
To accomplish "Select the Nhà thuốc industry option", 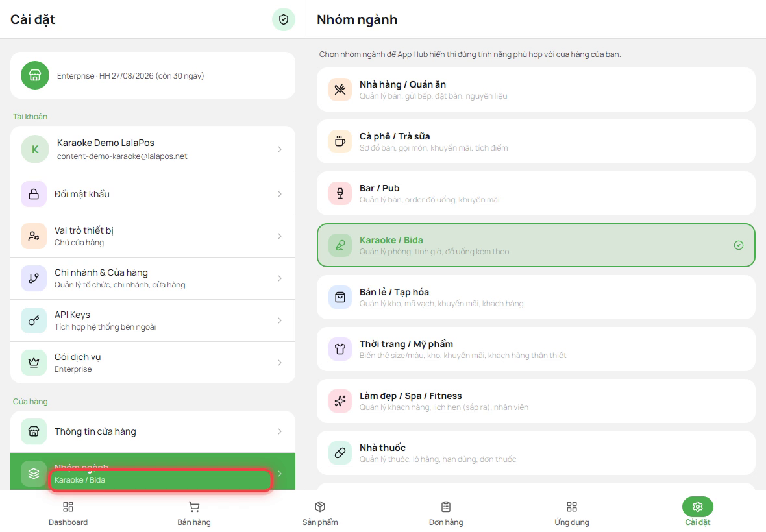I will [536, 453].
